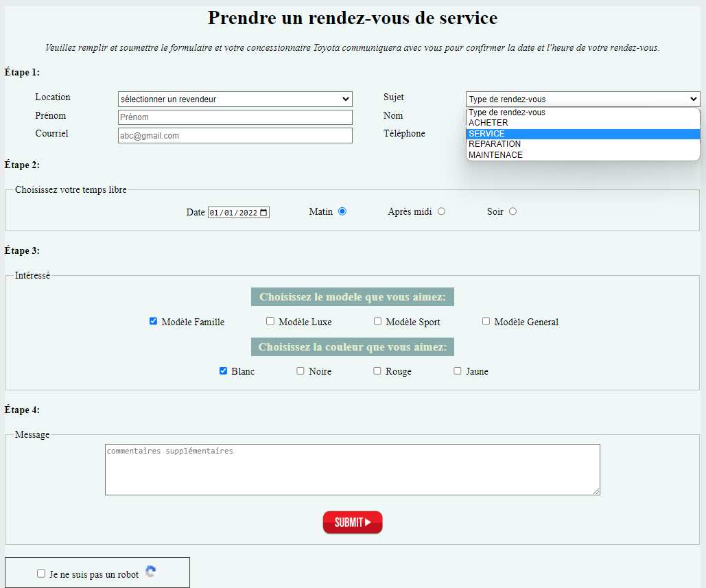706x588 pixels.
Task: Click the commentaires supplémentaires text area
Action: pyautogui.click(x=351, y=468)
